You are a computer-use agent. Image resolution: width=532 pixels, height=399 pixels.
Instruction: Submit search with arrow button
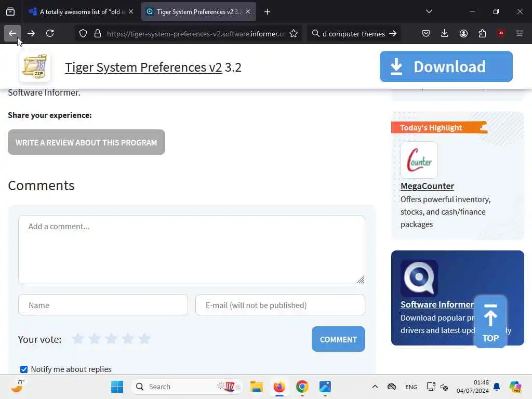[x=393, y=34]
